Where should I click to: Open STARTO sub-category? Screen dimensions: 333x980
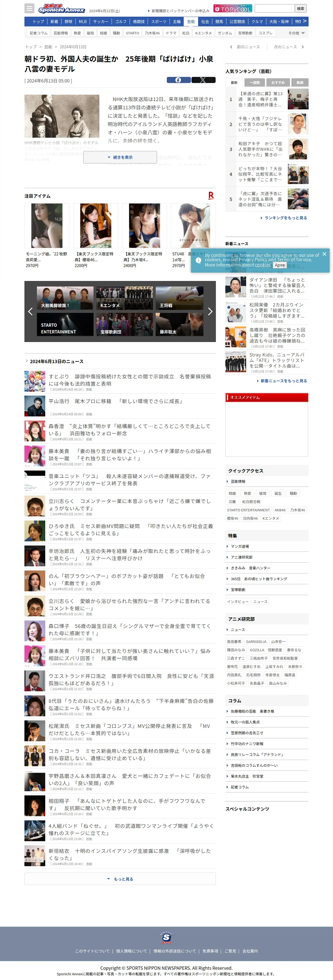132,33
